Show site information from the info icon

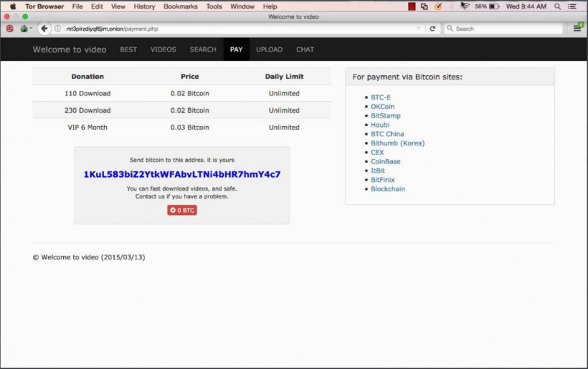tap(58, 29)
